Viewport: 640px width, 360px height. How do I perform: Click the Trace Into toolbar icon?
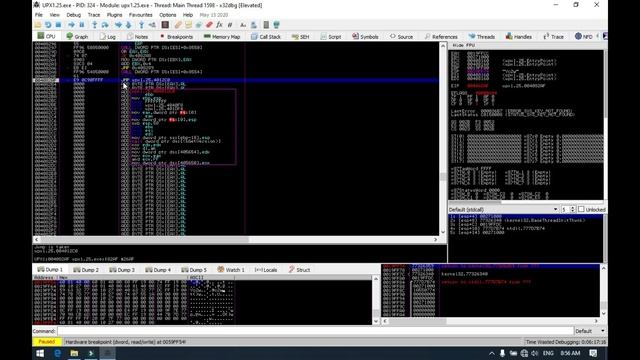click(x=118, y=25)
